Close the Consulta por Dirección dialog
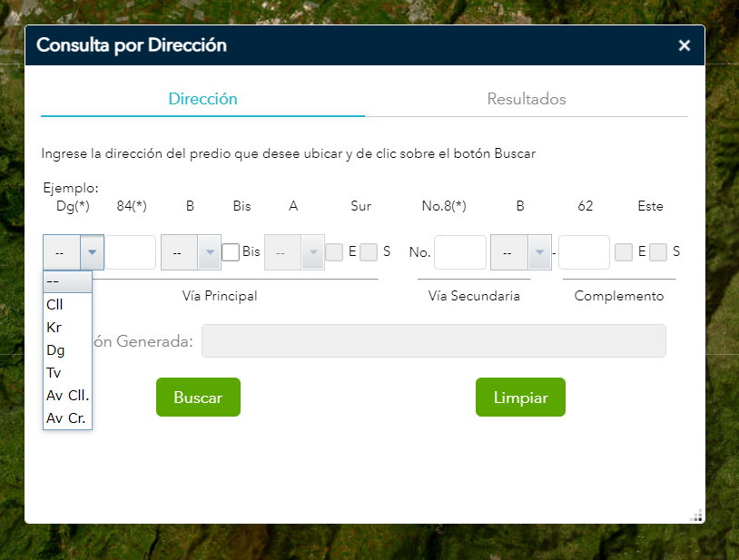The image size is (739, 560). (684, 45)
